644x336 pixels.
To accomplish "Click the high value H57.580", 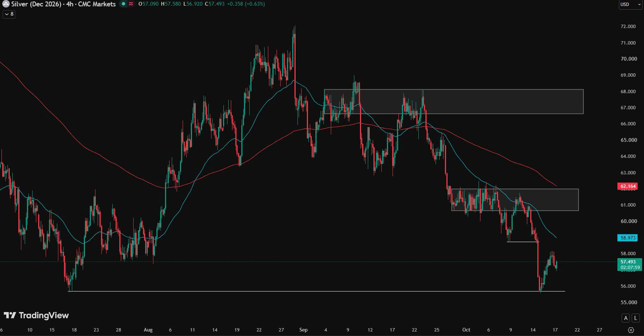I will (x=171, y=4).
